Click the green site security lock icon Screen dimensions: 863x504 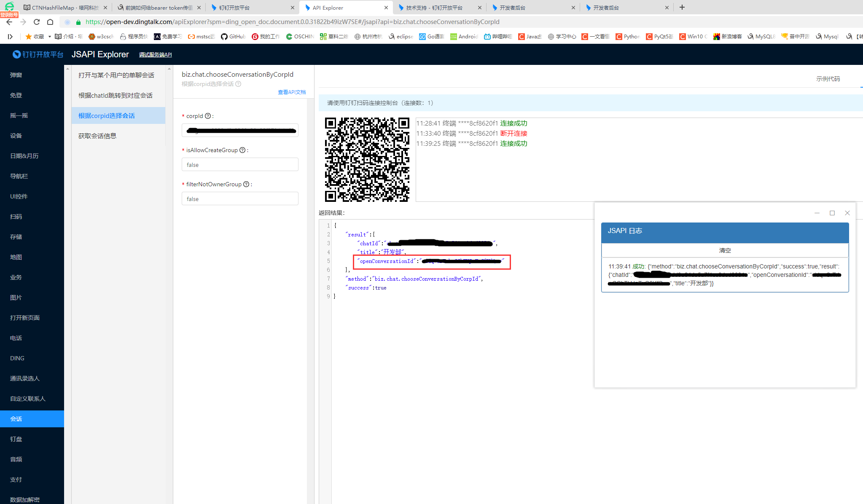[78, 22]
